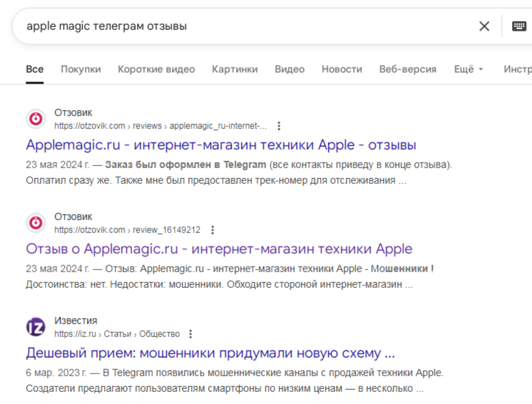Switch to the Картинки tab
The width and height of the screenshot is (532, 404).
pos(235,69)
